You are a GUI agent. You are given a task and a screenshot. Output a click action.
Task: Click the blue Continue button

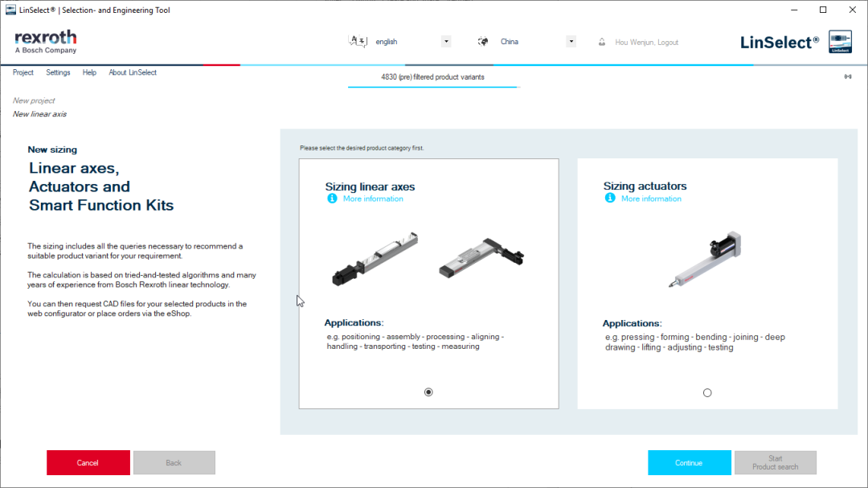click(x=690, y=462)
